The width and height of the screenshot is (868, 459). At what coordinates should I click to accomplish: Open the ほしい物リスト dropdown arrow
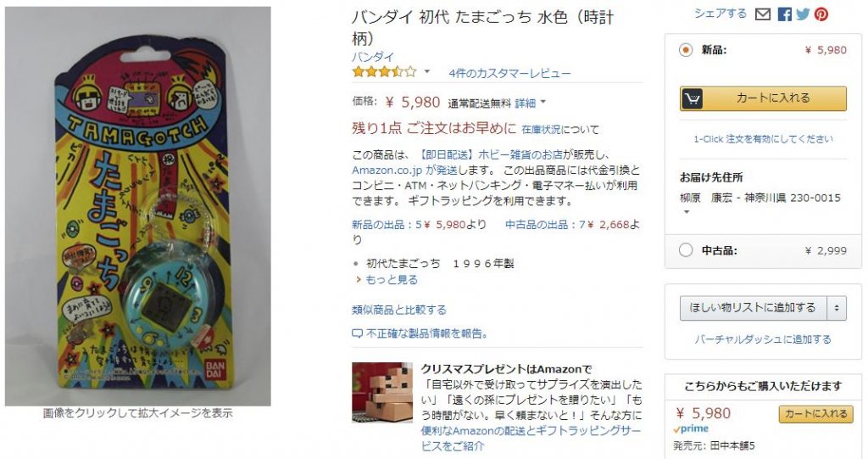(837, 308)
